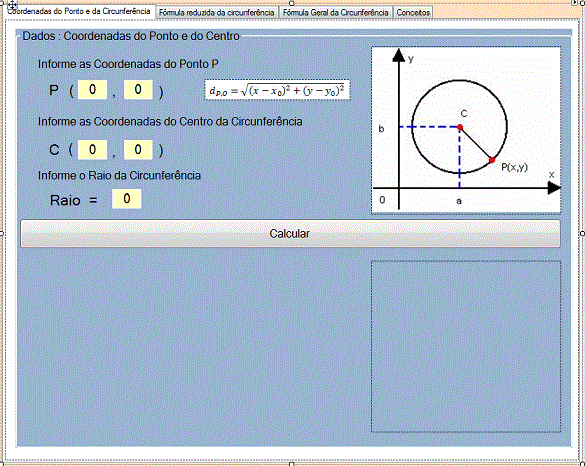Click the Raio value input field
Screen dimensions: 585x466
click(126, 199)
